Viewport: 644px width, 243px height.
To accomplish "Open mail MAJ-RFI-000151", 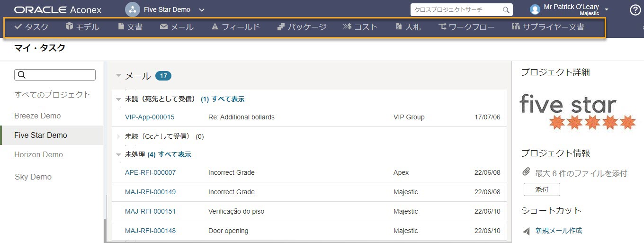I will [x=150, y=211].
